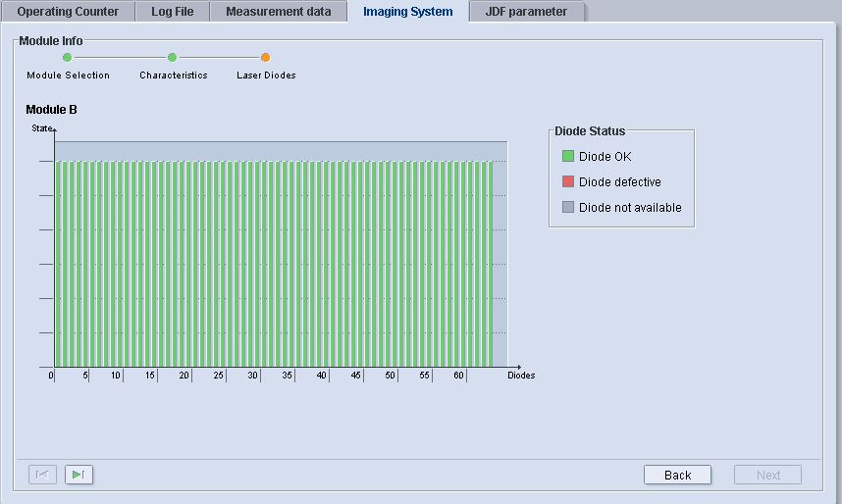Go to the JDF parameter tab
Viewport: 842px width, 504px height.
tap(526, 12)
